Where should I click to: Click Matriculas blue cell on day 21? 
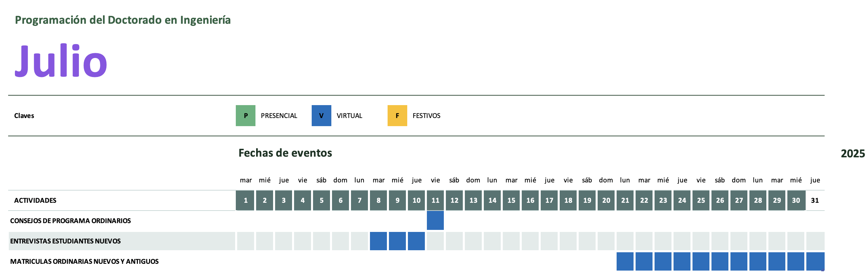tap(625, 261)
